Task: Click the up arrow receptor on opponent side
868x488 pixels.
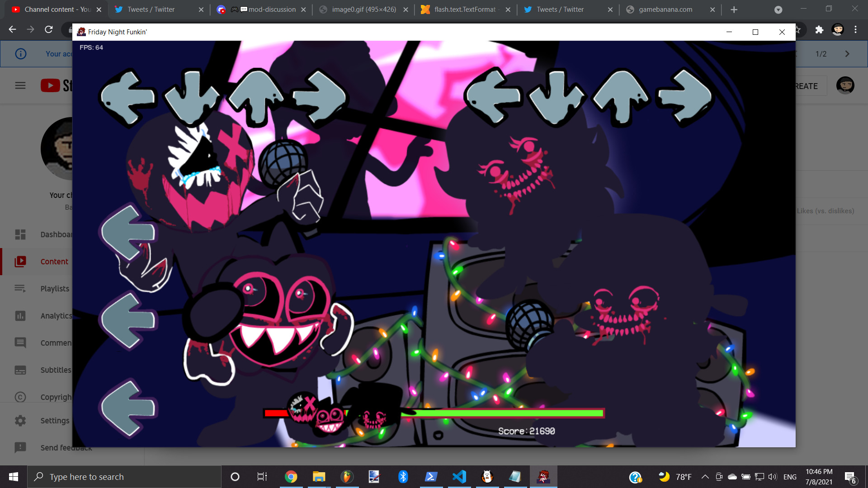Action: click(256, 97)
